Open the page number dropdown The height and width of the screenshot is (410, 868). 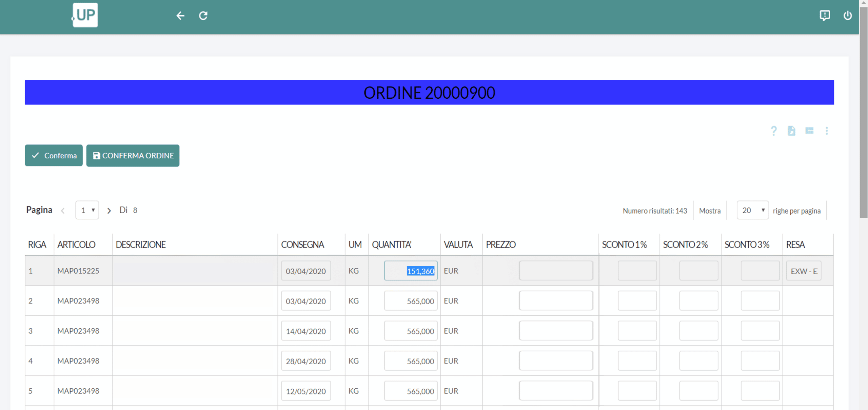[x=87, y=210]
